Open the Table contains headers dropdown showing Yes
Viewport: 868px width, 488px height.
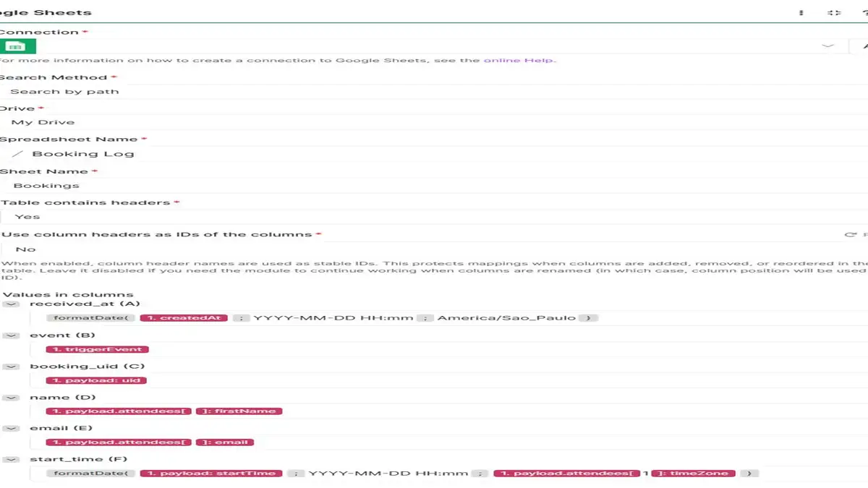[434, 217]
